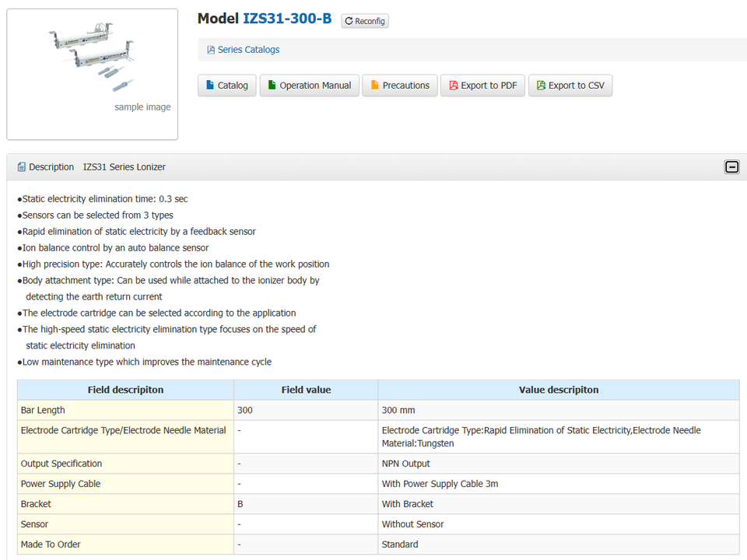This screenshot has width=747, height=560.
Task: Click the IZS31 ionizer sample image
Action: 92,61
